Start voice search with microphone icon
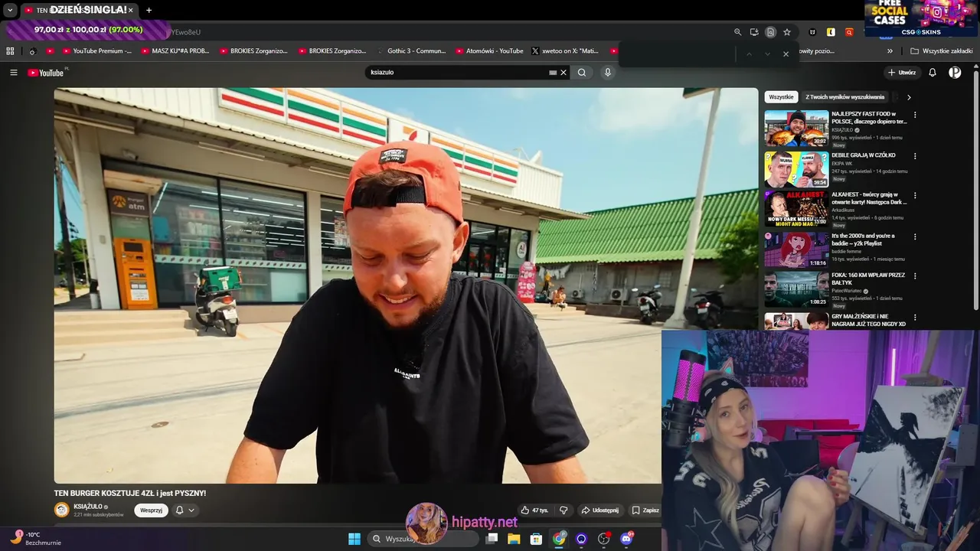 coord(608,73)
